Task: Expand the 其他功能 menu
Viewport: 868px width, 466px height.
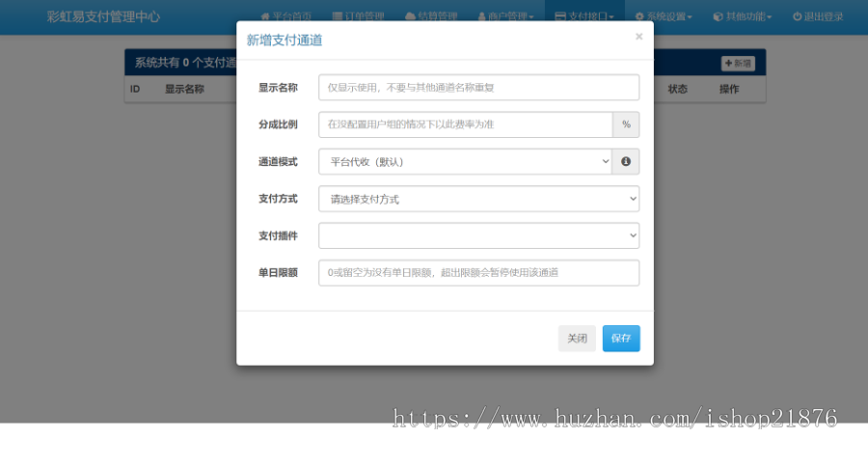Action: [743, 16]
